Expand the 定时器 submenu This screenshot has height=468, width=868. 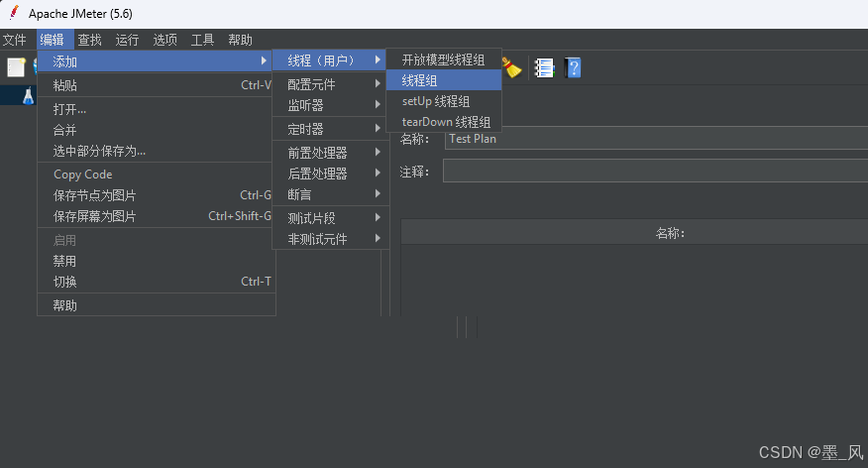[x=331, y=129]
